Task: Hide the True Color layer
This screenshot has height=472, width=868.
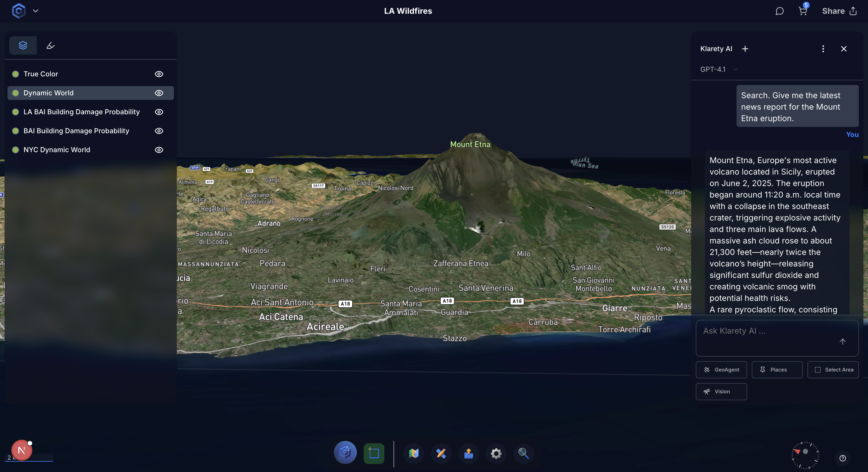Action: click(159, 74)
